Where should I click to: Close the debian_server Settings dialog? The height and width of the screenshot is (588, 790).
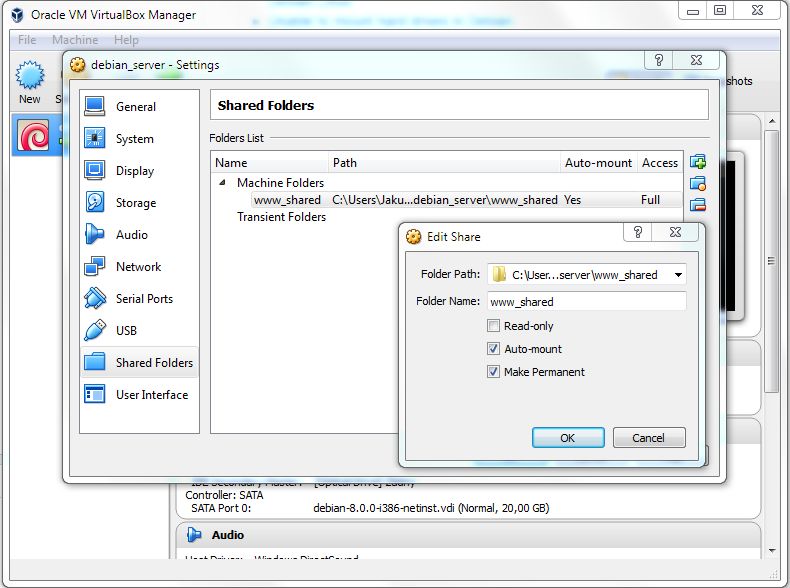coord(696,60)
